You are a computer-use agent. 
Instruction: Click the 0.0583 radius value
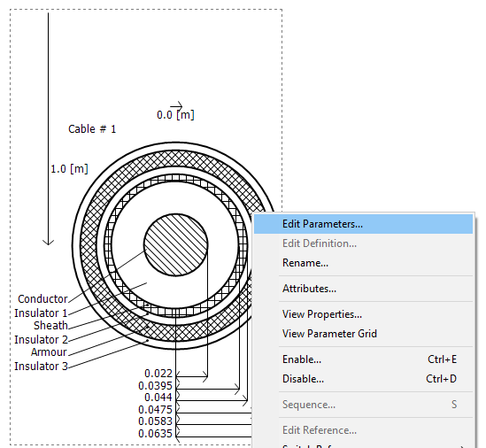point(155,421)
